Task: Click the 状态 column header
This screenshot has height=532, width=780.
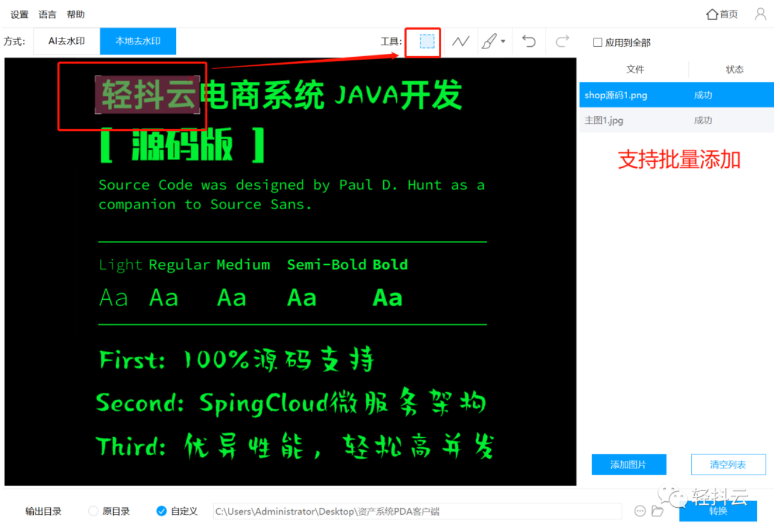Action: [734, 69]
